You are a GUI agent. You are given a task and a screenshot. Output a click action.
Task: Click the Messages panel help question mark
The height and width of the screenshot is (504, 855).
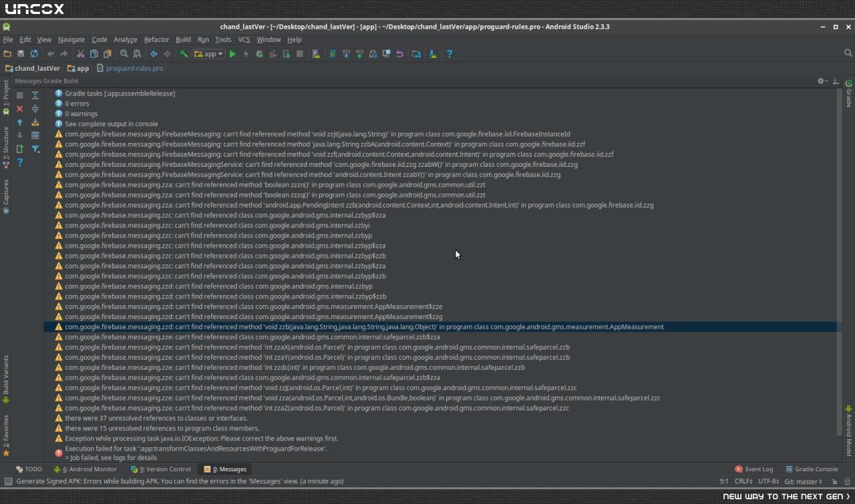[x=19, y=162]
